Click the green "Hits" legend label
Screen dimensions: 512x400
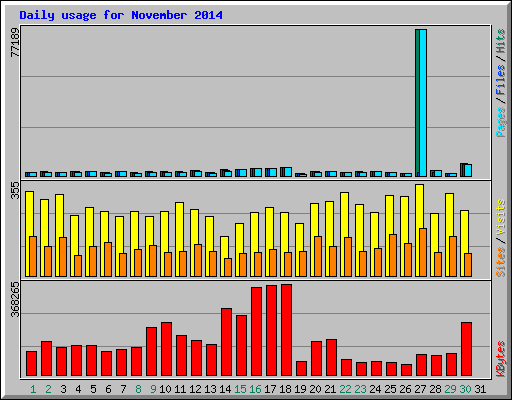501,41
